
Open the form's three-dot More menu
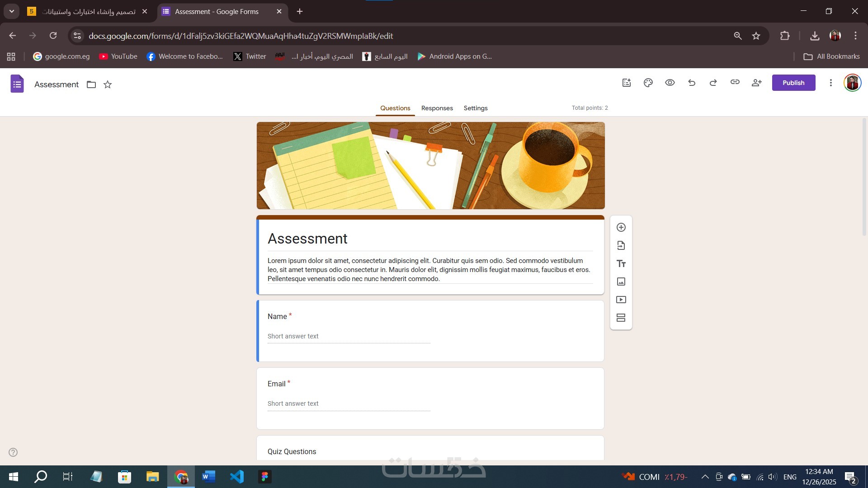830,83
